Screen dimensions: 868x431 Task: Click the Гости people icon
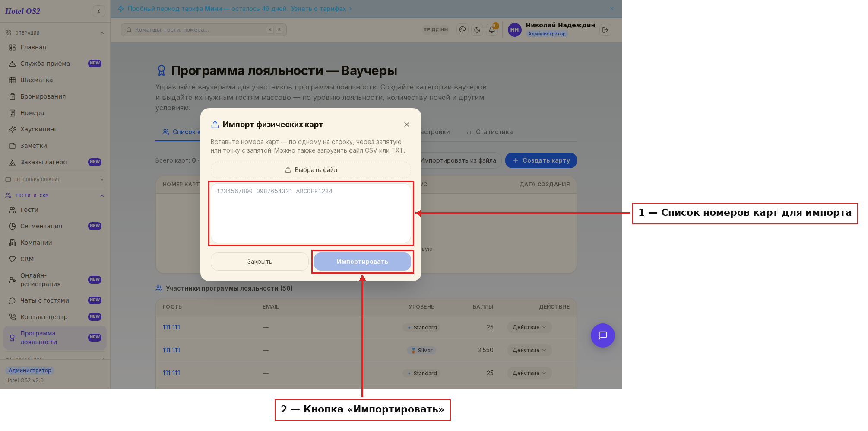point(13,210)
